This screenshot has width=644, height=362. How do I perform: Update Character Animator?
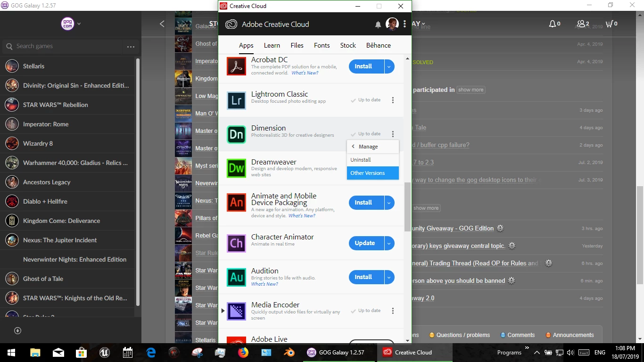366,243
